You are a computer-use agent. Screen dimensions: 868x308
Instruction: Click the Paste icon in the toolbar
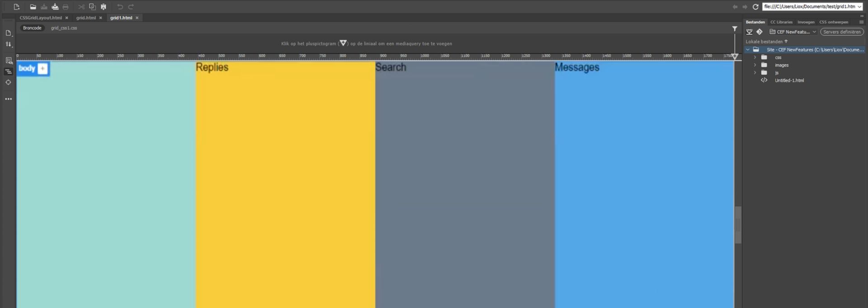(104, 7)
